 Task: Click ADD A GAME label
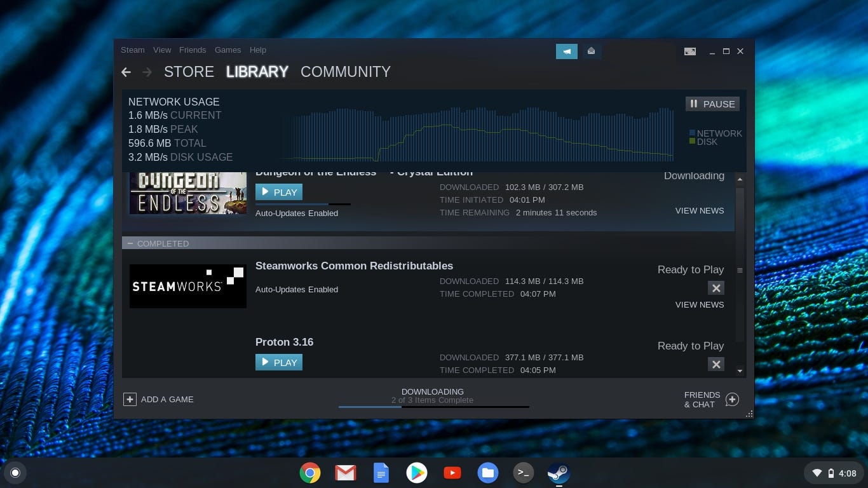pyautogui.click(x=167, y=399)
